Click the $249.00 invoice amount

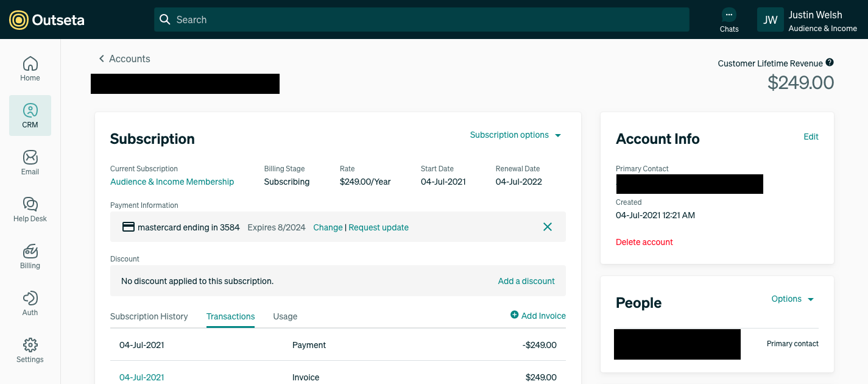tap(541, 377)
